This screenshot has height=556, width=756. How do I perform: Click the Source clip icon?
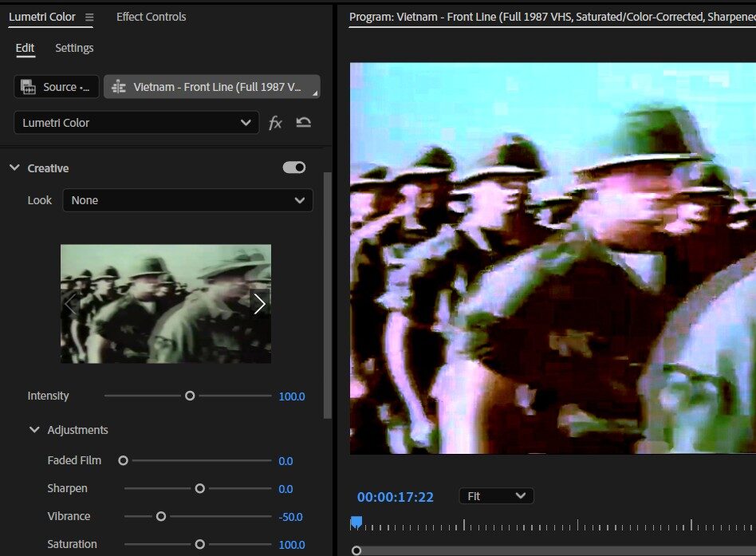click(x=28, y=87)
